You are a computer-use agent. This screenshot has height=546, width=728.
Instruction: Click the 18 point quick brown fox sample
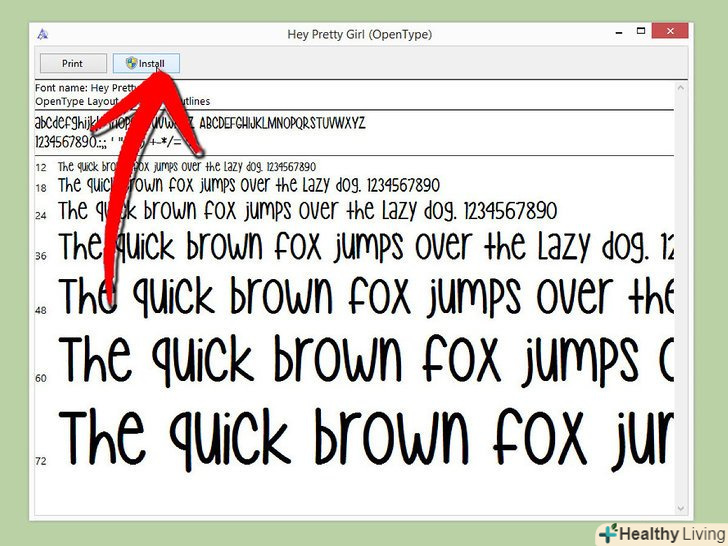click(249, 185)
